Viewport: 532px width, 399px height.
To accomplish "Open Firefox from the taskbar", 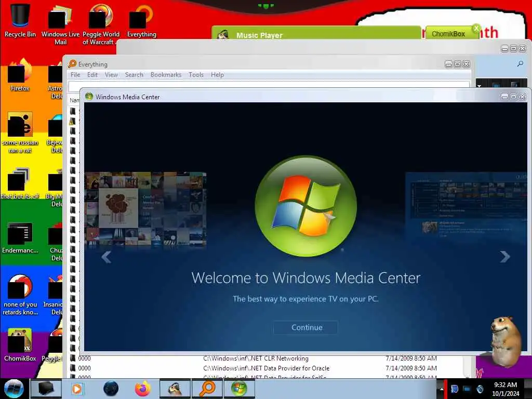I will pyautogui.click(x=143, y=389).
